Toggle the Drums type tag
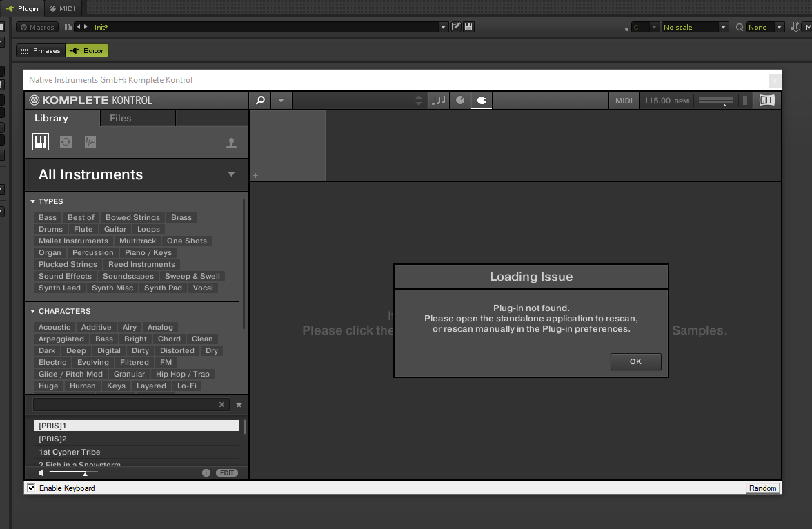The height and width of the screenshot is (529, 812). (x=51, y=229)
